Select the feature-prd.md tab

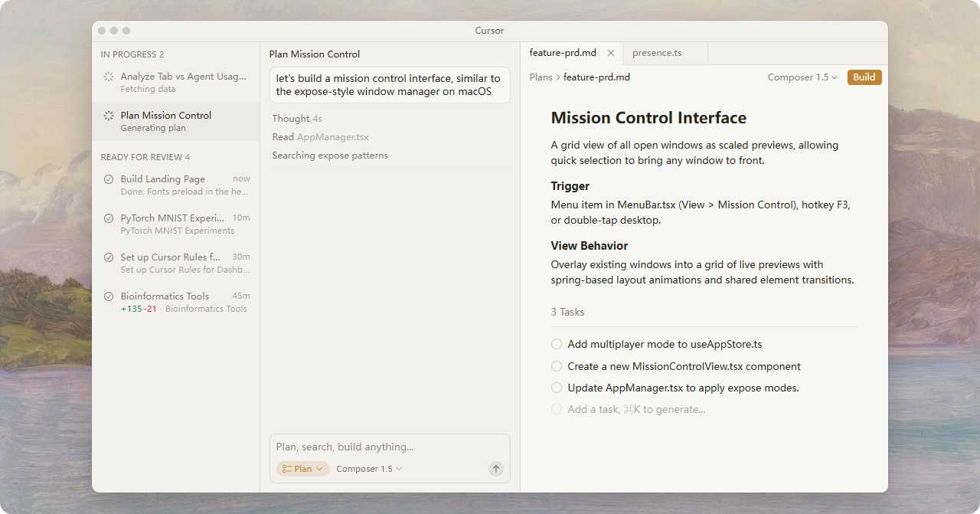(x=563, y=53)
